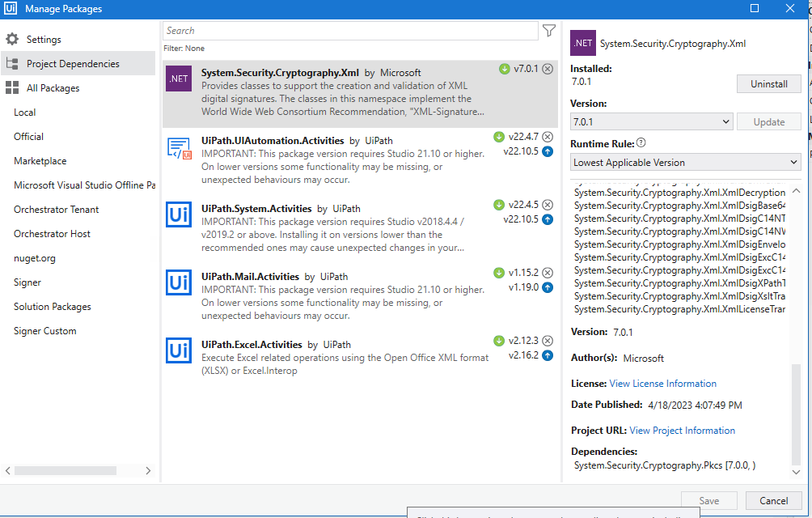
Task: Open the Runtime Rule dropdown
Action: 686,162
